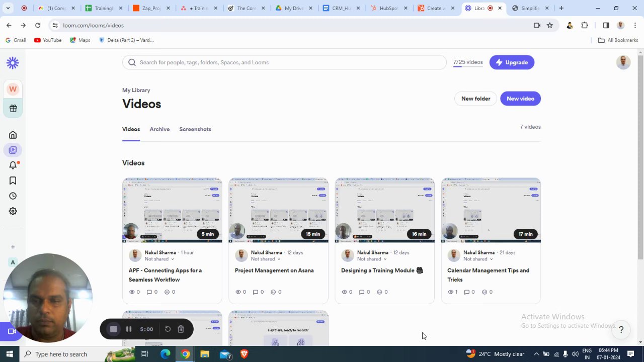Open the A space in the sidebar

[13, 262]
